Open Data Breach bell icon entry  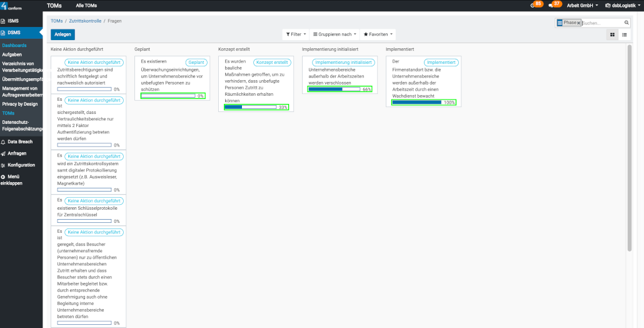point(19,142)
